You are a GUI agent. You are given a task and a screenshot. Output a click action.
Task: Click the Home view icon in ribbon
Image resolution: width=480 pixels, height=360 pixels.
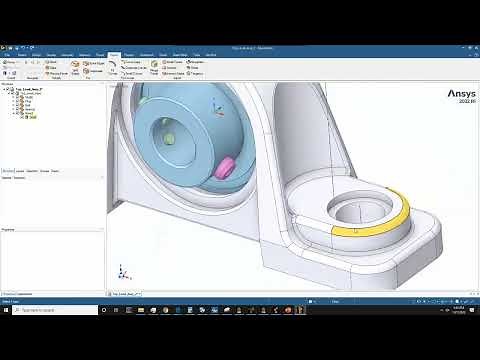9,62
